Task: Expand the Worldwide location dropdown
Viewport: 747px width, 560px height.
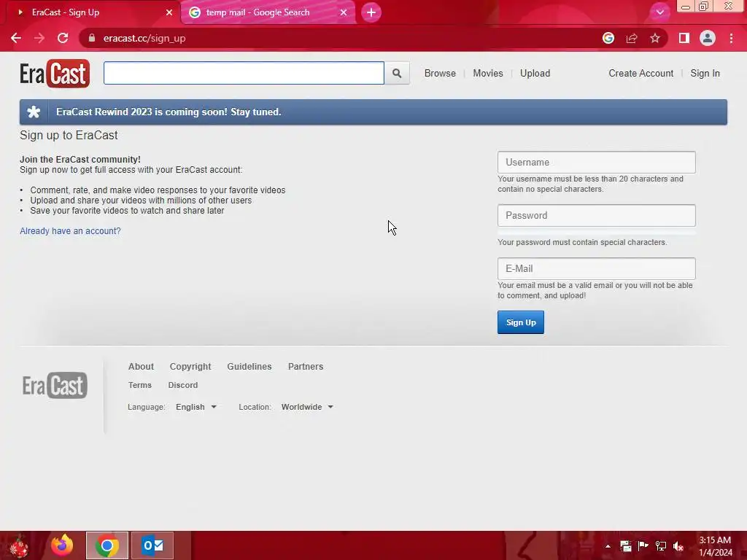Action: point(307,407)
